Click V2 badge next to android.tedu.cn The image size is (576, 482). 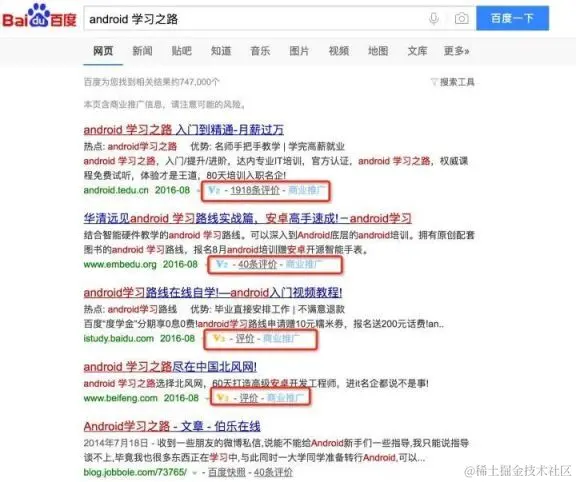(214, 190)
